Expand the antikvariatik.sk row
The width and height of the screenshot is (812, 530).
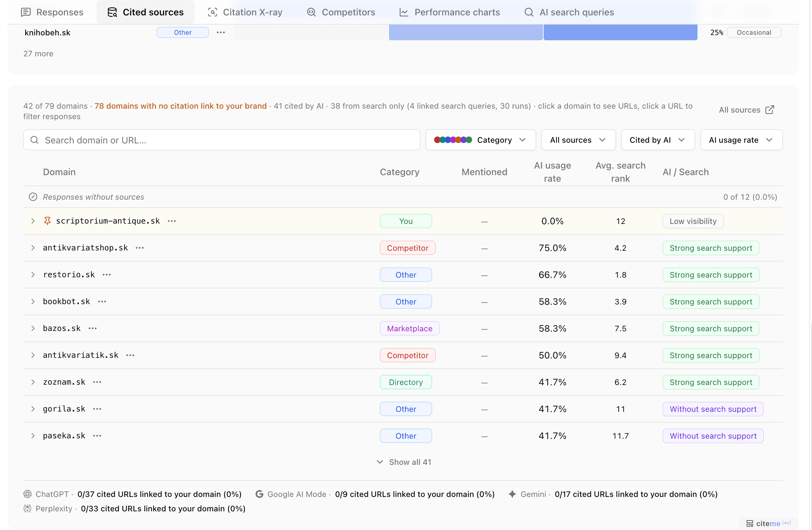coord(33,355)
